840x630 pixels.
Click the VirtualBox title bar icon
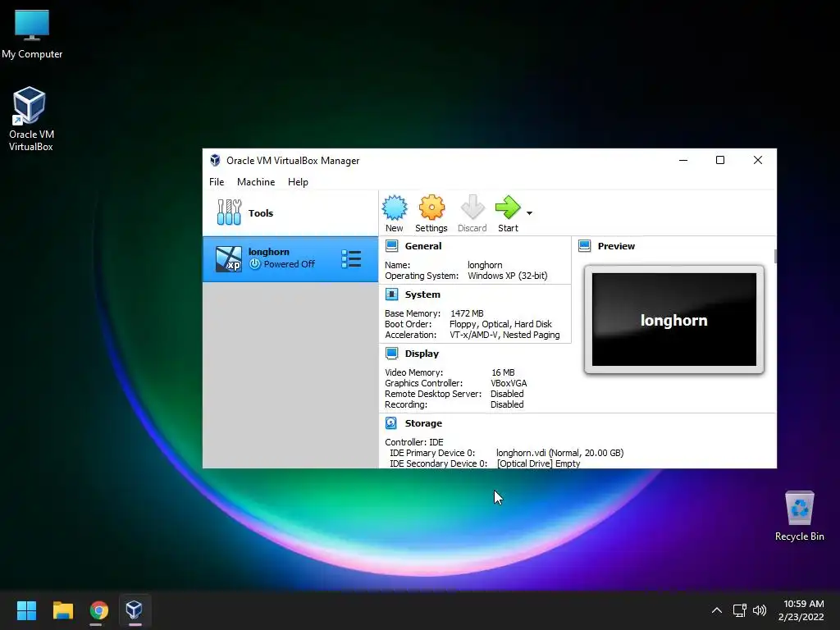[x=215, y=160]
